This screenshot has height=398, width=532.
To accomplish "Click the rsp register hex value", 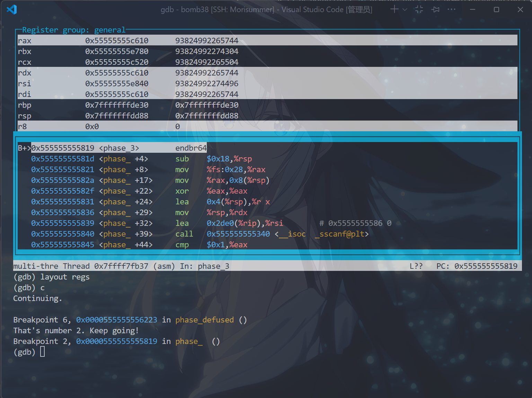I will pos(116,116).
